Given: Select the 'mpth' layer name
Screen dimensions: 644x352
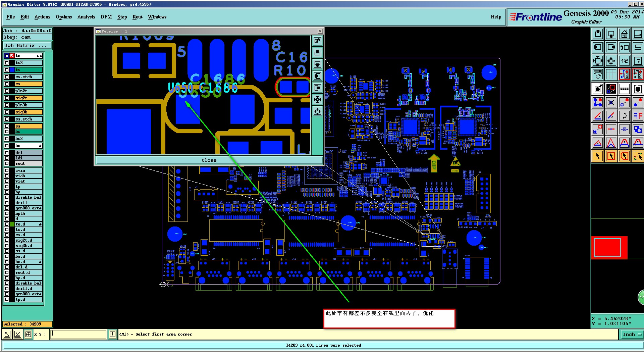Looking at the screenshot, I should (29, 213).
